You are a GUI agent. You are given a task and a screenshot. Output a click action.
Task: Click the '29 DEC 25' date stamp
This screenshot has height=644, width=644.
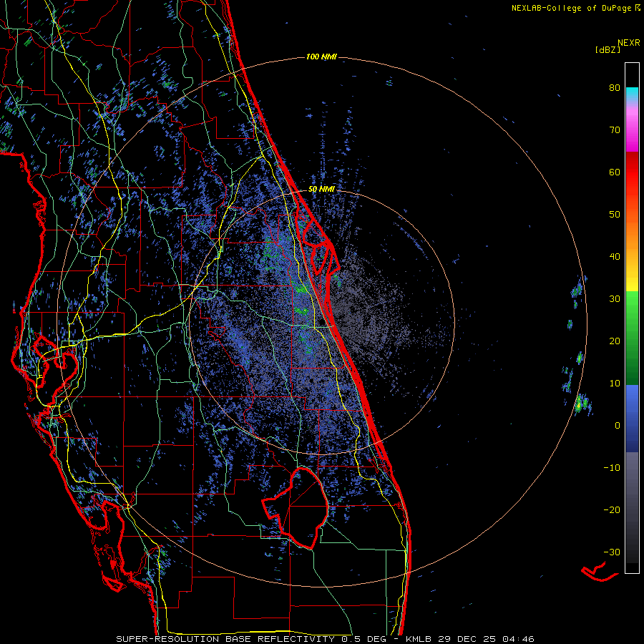(468, 639)
